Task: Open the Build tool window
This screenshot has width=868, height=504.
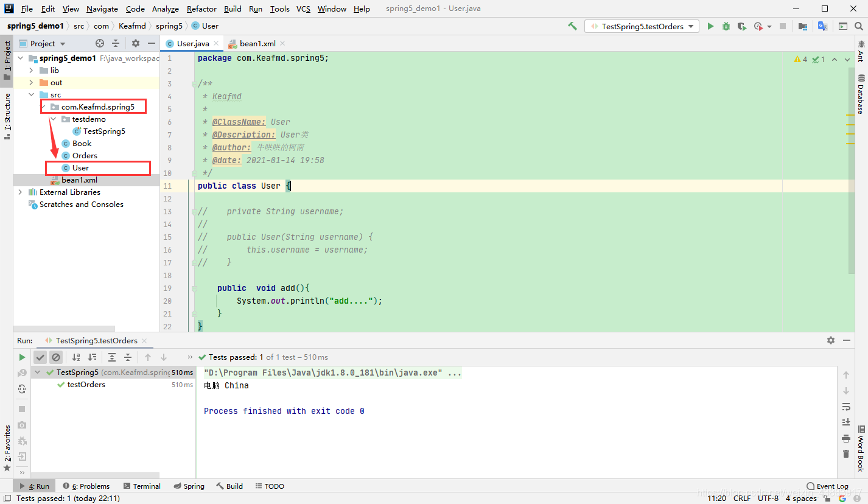Action: pyautogui.click(x=229, y=486)
